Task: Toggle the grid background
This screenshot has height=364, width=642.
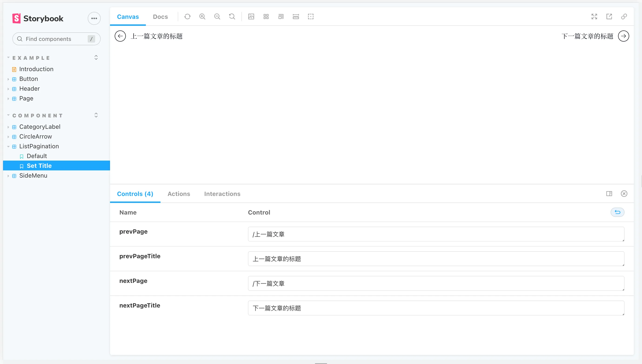Action: pyautogui.click(x=266, y=17)
